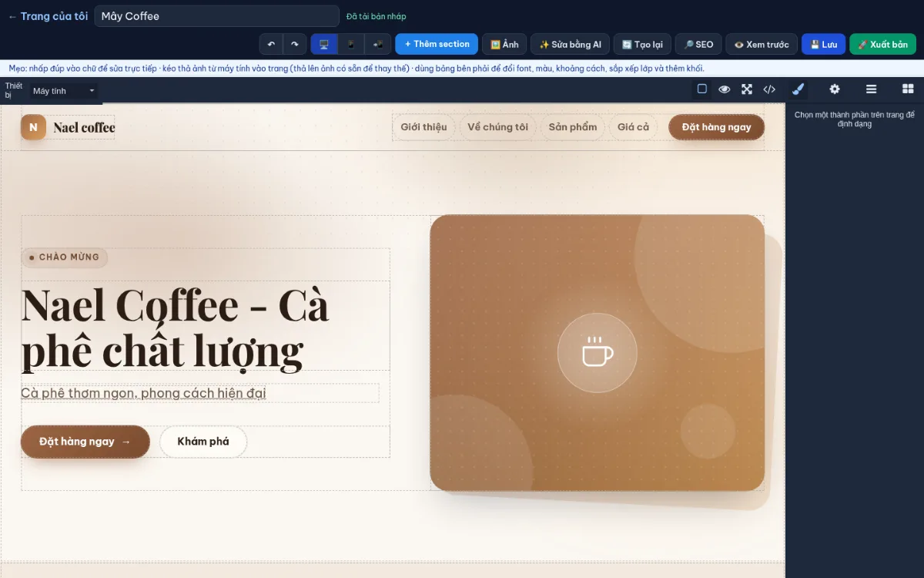Switch to desktop preview mode
Screen dimensions: 924x578
[324, 44]
